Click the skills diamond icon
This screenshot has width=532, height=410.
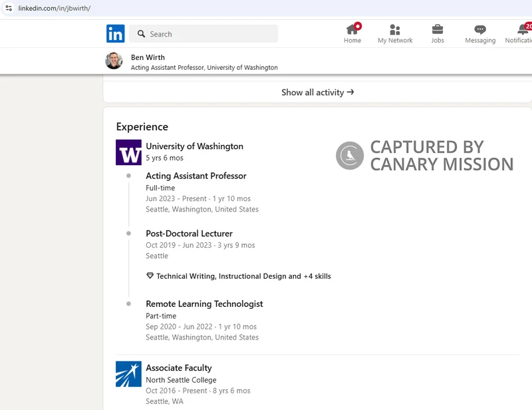(x=150, y=276)
